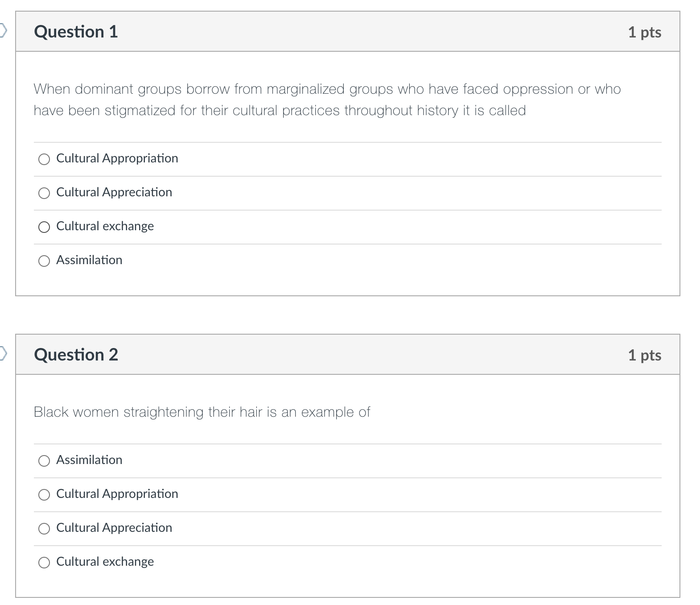Flag Question 1 using the flag icon
Viewport: 700px width, 605px height.
3,31
